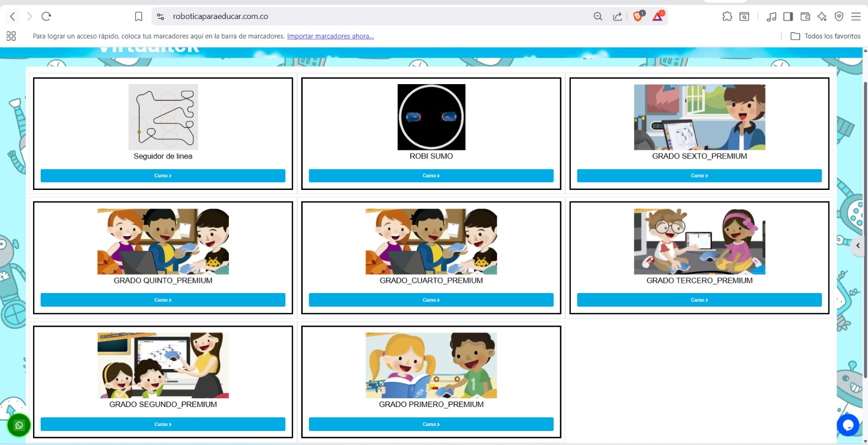
Task: Click ROBI SUMO title text
Action: [x=431, y=156]
